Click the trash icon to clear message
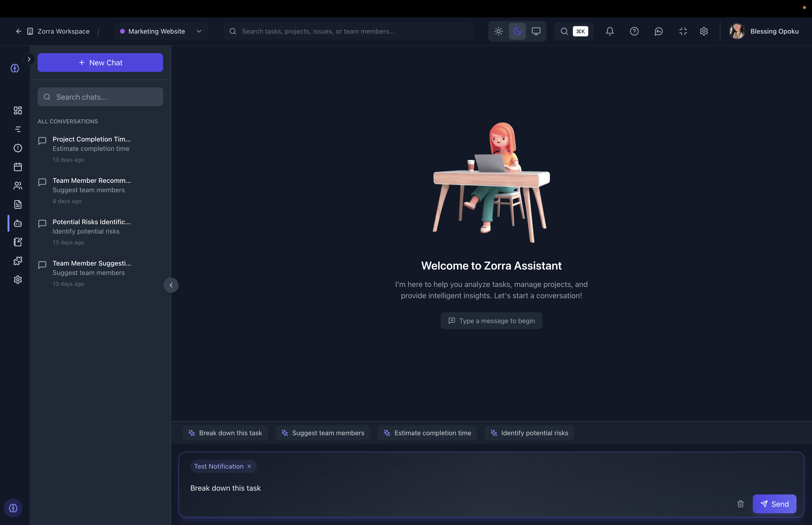 point(740,504)
